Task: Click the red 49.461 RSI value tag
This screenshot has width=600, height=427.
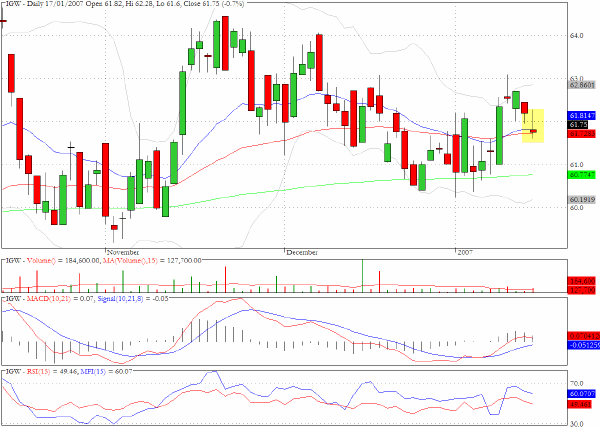Action: coord(580,404)
